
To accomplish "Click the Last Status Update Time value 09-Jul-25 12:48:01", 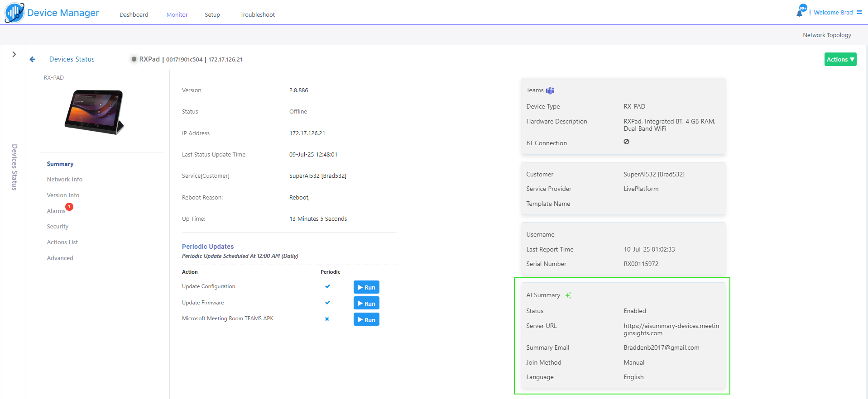I will click(x=313, y=155).
